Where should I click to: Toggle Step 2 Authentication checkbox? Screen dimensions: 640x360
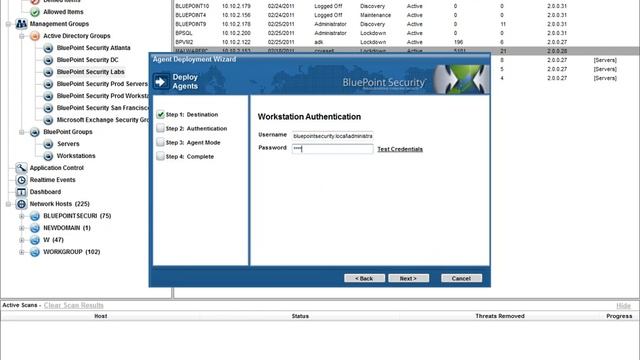160,128
